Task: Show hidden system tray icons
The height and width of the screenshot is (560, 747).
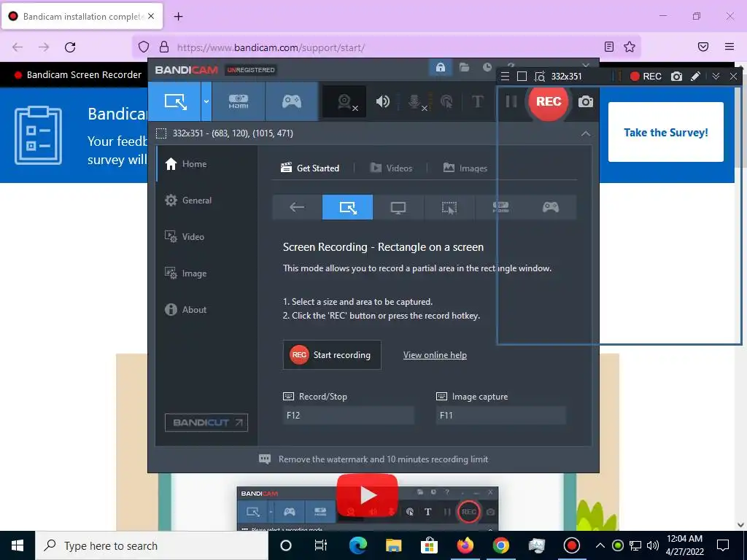Action: (600, 545)
